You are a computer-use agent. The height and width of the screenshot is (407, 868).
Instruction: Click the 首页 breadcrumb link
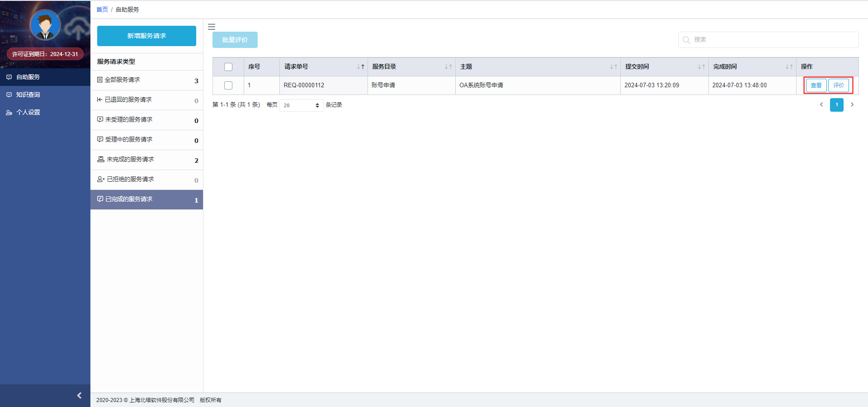tap(102, 9)
